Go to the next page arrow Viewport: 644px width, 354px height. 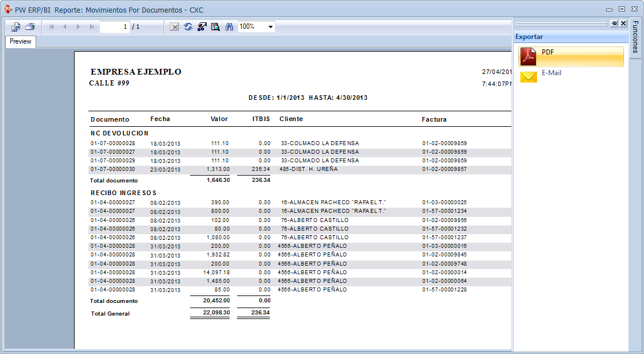coord(78,27)
